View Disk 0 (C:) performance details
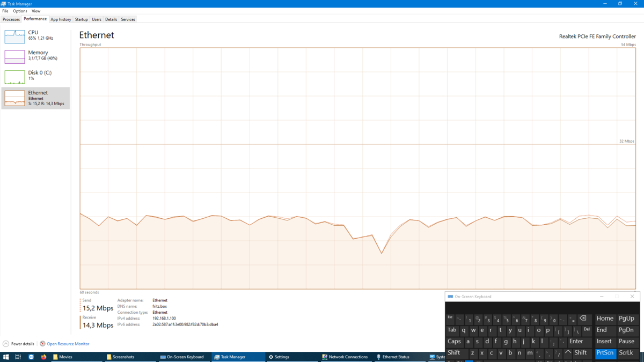Screen dimensions: 644x362 (x=32, y=75)
